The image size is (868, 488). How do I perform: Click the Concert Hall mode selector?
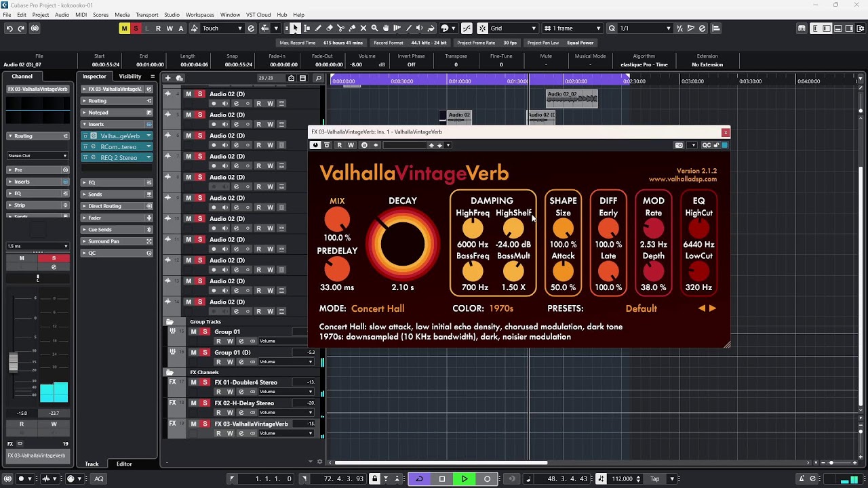(378, 308)
